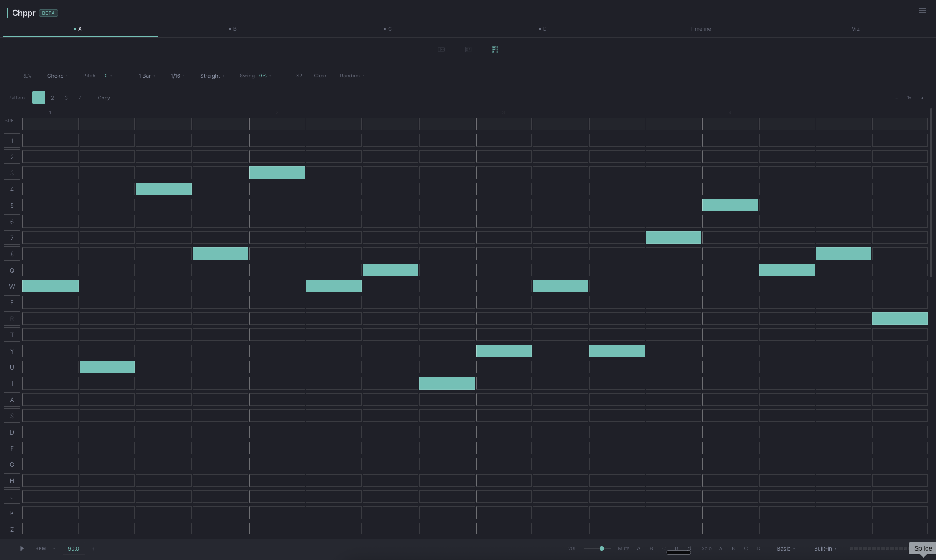Click the Clear pattern button
Viewport: 936px width, 560px height.
pyautogui.click(x=320, y=76)
